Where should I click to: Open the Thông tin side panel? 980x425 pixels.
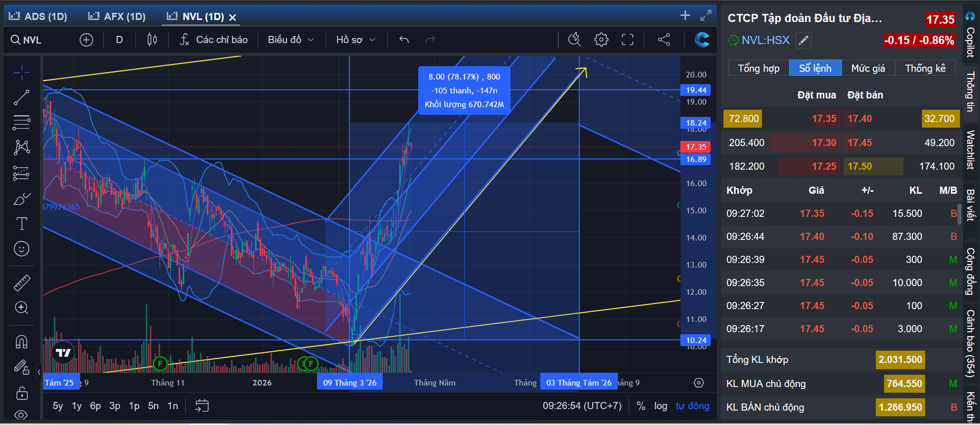pos(970,92)
